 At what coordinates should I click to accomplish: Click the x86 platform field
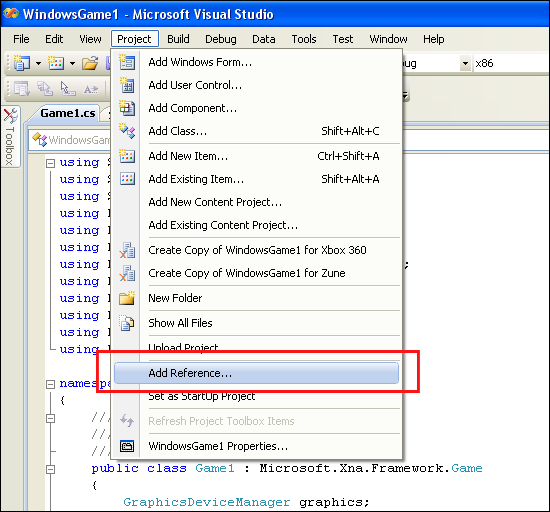pos(510,63)
